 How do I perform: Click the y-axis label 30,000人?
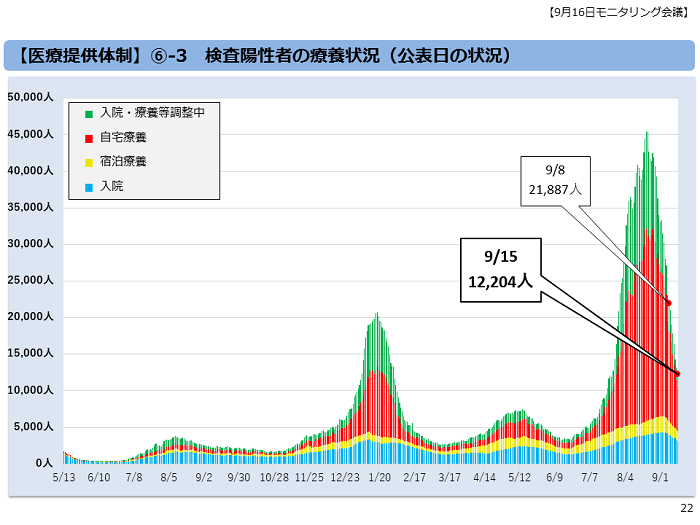[x=30, y=244]
